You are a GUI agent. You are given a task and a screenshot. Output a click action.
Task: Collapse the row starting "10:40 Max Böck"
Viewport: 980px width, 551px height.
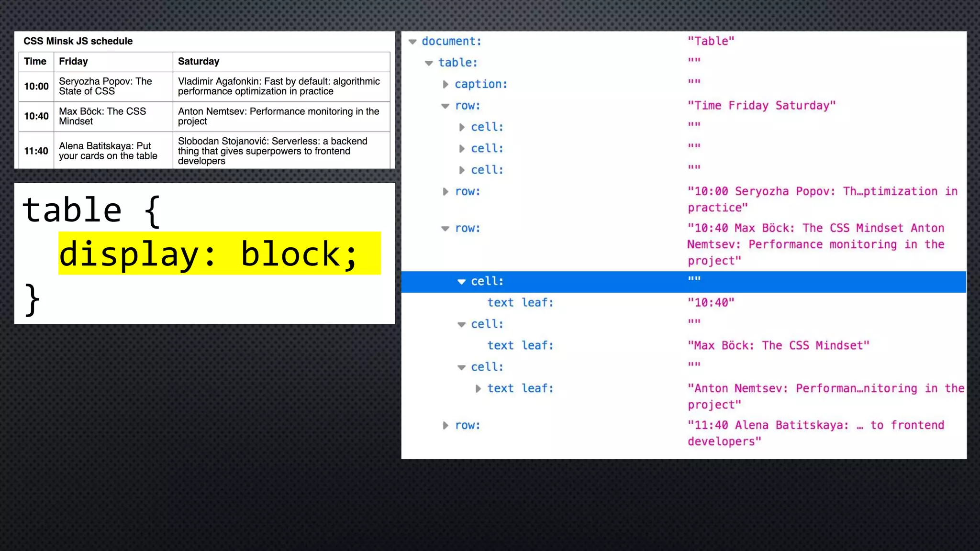coord(445,229)
